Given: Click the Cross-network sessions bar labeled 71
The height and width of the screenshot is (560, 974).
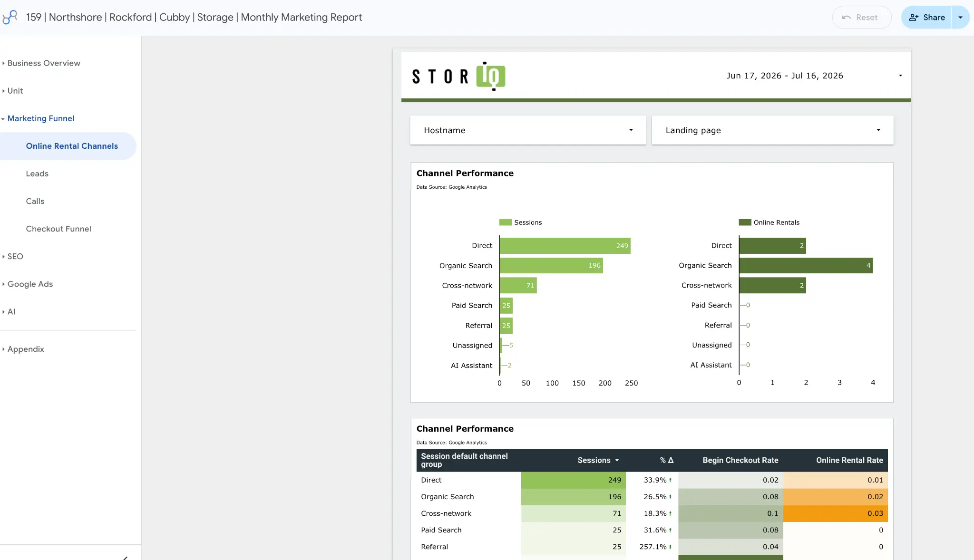Looking at the screenshot, I should (518, 286).
